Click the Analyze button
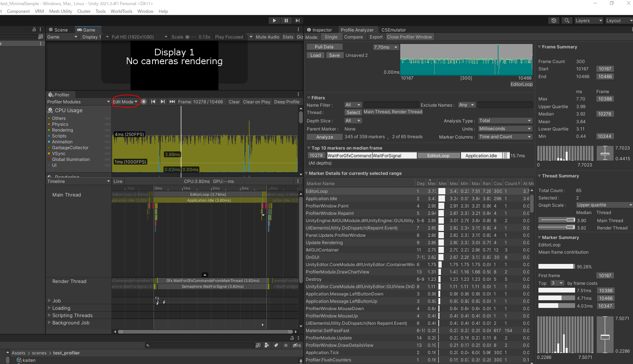 325,137
